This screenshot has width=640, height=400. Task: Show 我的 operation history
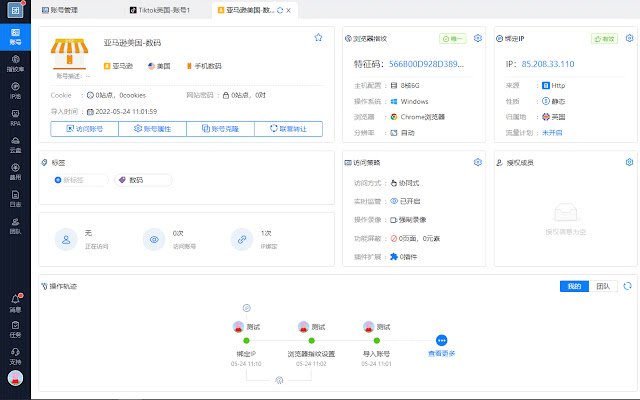(x=574, y=286)
